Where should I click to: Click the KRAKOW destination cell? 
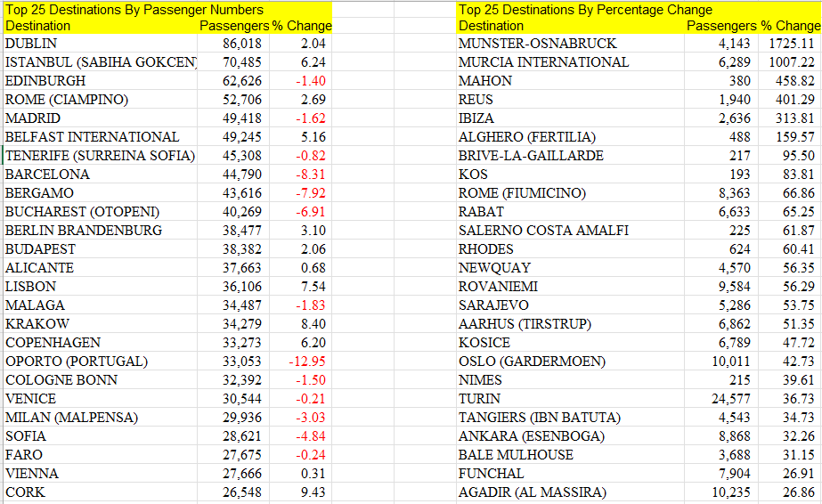100,324
